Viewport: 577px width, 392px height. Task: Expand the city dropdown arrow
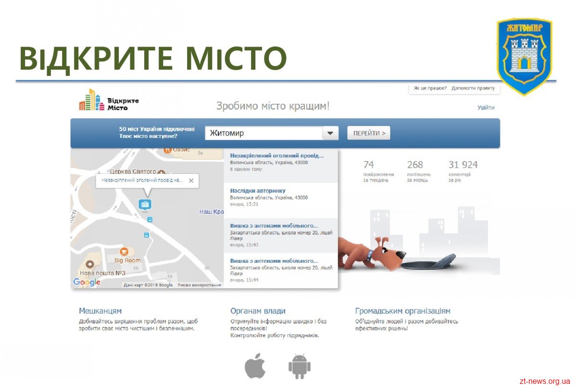[x=330, y=133]
